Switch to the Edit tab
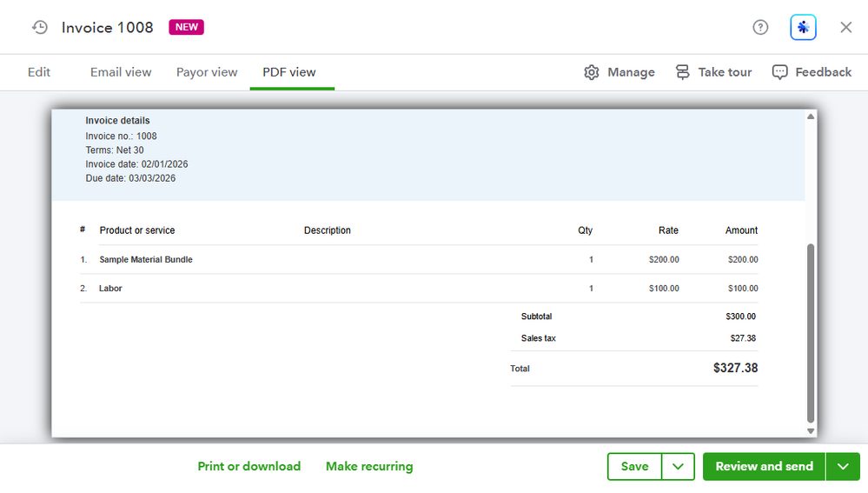Viewport: 868px width, 493px height. click(39, 72)
